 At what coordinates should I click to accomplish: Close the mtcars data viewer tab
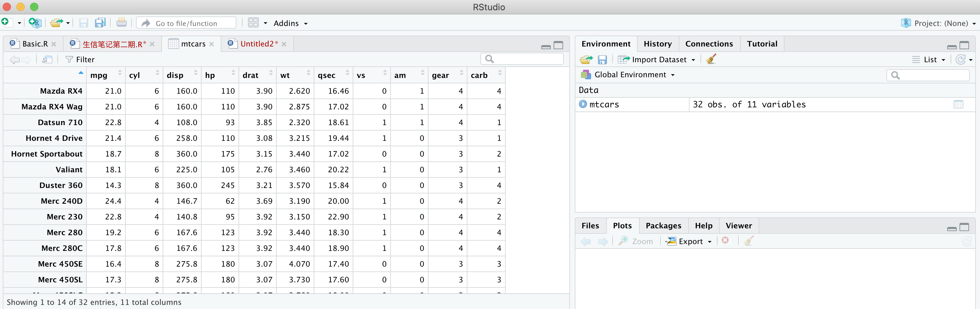click(212, 44)
